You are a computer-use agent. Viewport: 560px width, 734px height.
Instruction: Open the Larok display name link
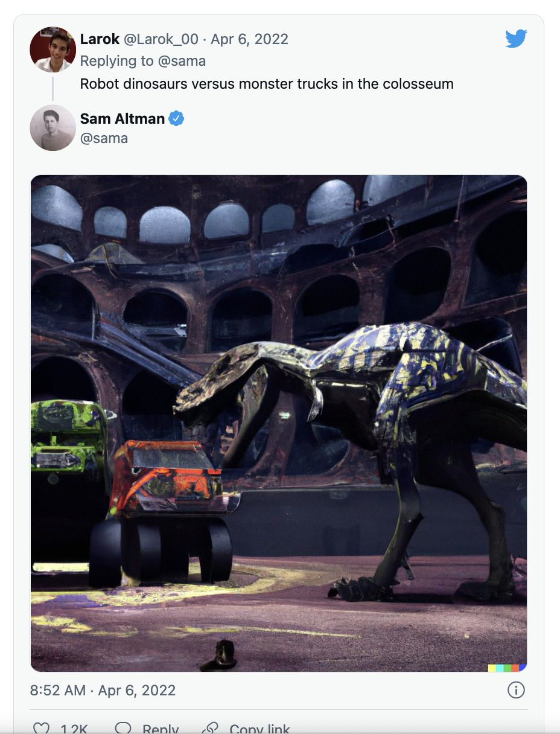tap(100, 39)
